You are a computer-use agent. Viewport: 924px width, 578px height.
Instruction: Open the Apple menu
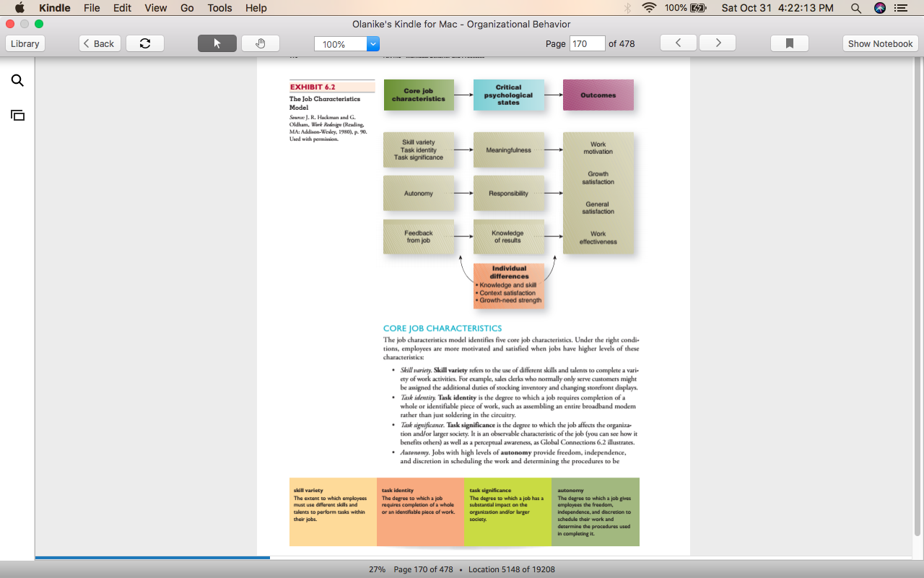[x=19, y=8]
